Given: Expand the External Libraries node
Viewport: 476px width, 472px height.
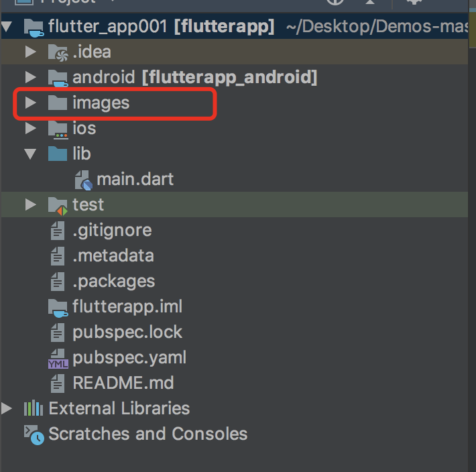Looking at the screenshot, I should click(x=6, y=408).
